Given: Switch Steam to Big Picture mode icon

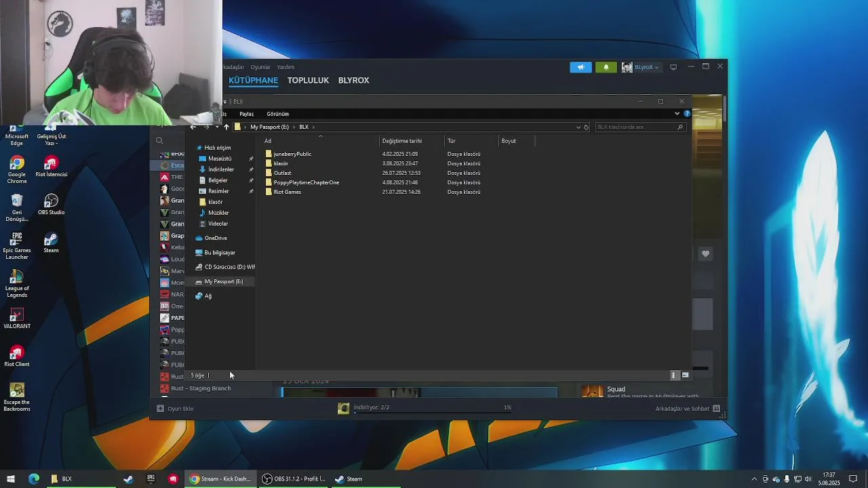Looking at the screenshot, I should [673, 67].
